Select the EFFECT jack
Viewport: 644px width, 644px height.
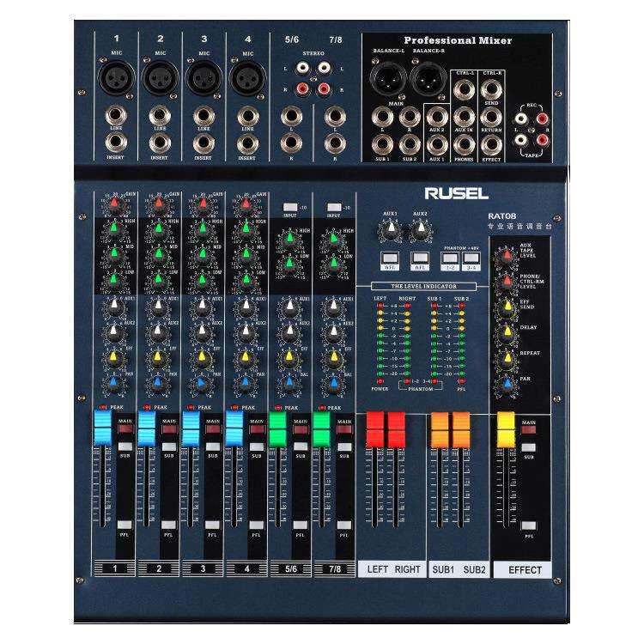pos(491,145)
